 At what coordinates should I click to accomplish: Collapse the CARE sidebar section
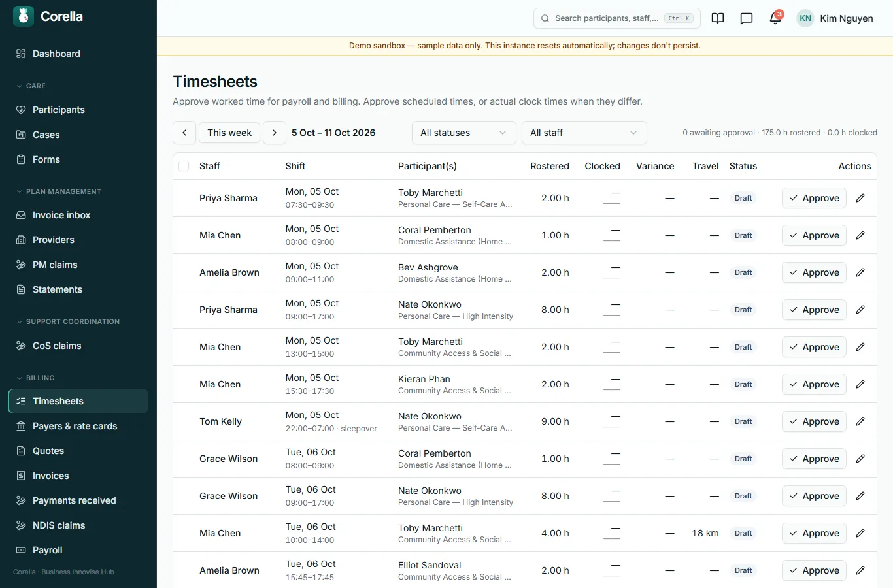[x=31, y=86]
